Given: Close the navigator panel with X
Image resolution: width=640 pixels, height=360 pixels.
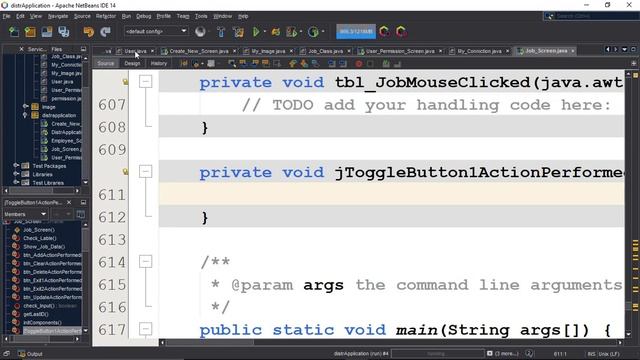Looking at the screenshot, I should click(x=69, y=202).
